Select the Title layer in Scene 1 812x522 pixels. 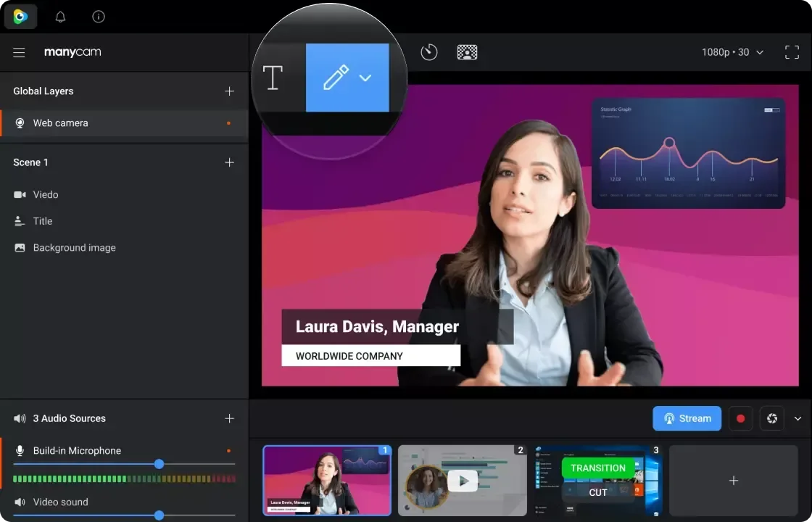tap(42, 221)
